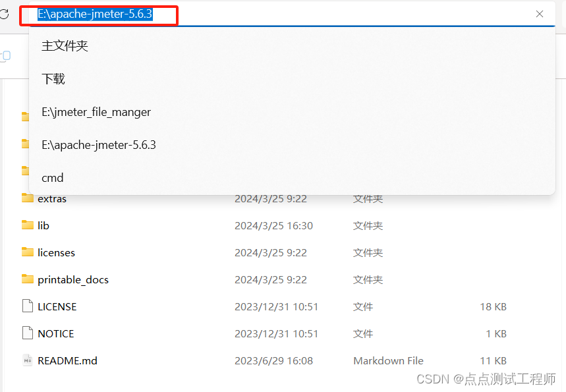Select the extras folder name

pyautogui.click(x=52, y=199)
